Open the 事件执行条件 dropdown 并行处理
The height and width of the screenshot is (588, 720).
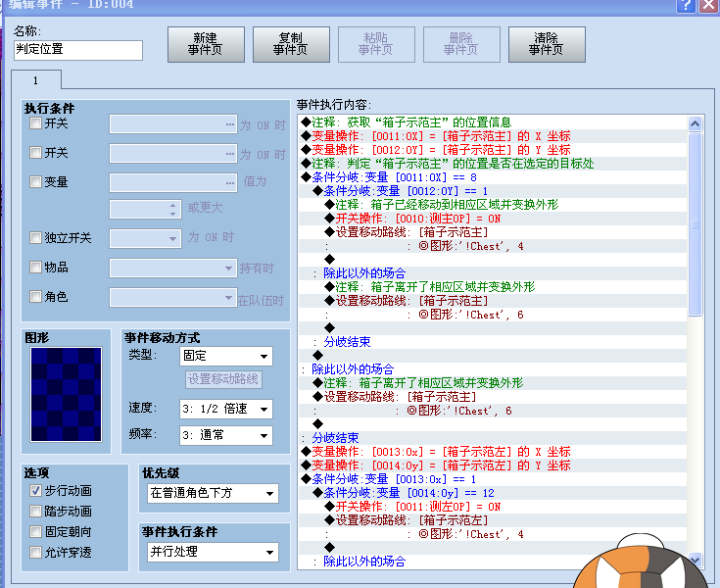pyautogui.click(x=213, y=552)
